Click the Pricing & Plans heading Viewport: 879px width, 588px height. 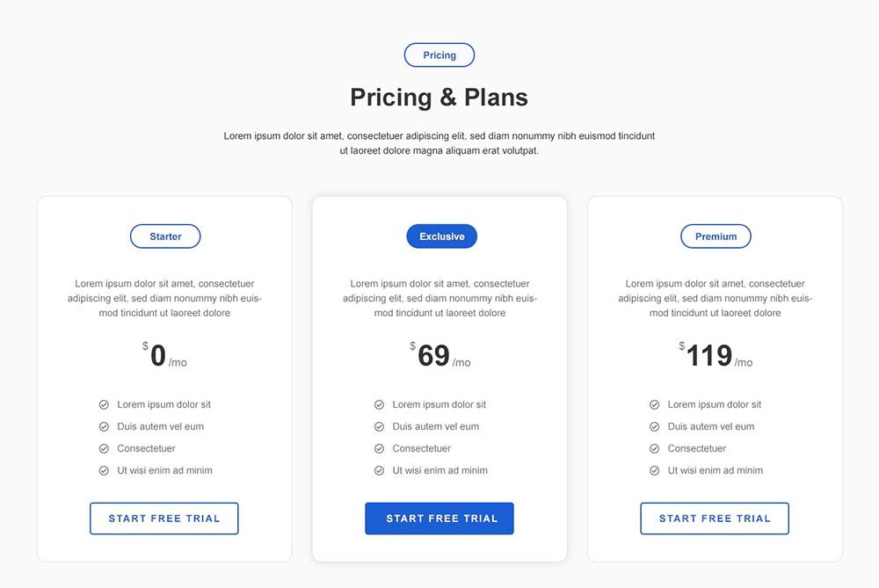tap(439, 98)
